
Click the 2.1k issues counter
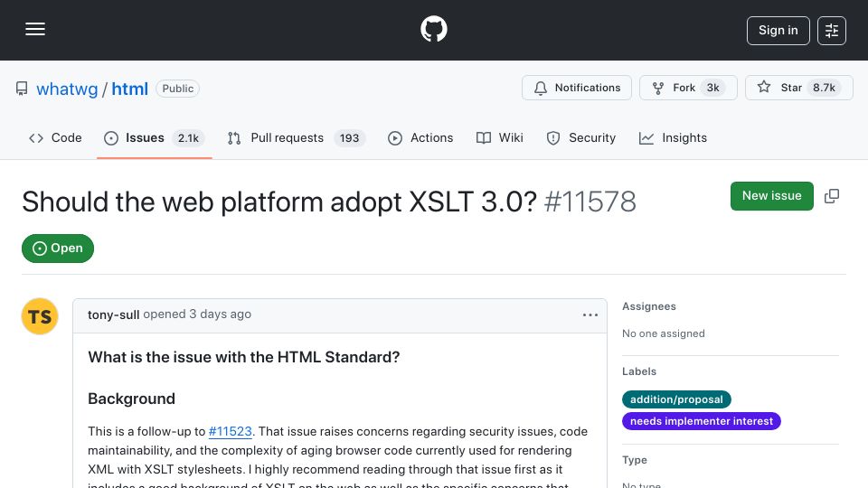[x=188, y=138]
